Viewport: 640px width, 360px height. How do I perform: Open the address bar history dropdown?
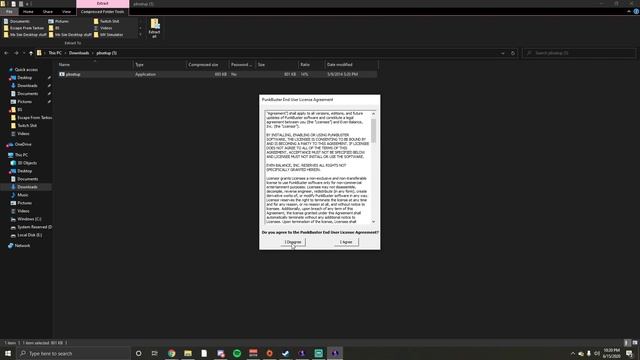(502, 53)
